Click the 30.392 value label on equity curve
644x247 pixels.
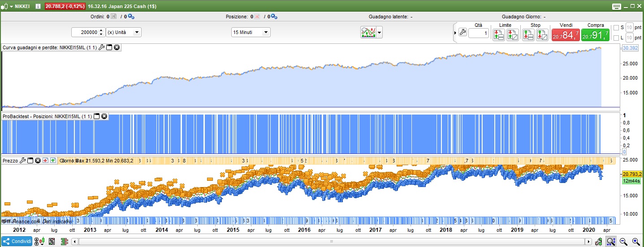630,48
